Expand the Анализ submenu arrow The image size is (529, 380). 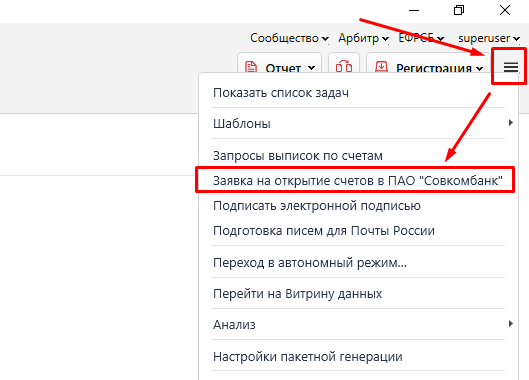(510, 324)
